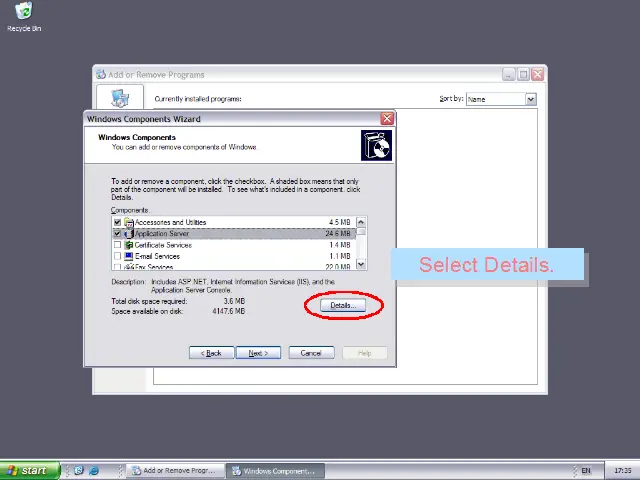Click the Add or Remove Programs title icon
This screenshot has width=640, height=480.
pos(100,75)
